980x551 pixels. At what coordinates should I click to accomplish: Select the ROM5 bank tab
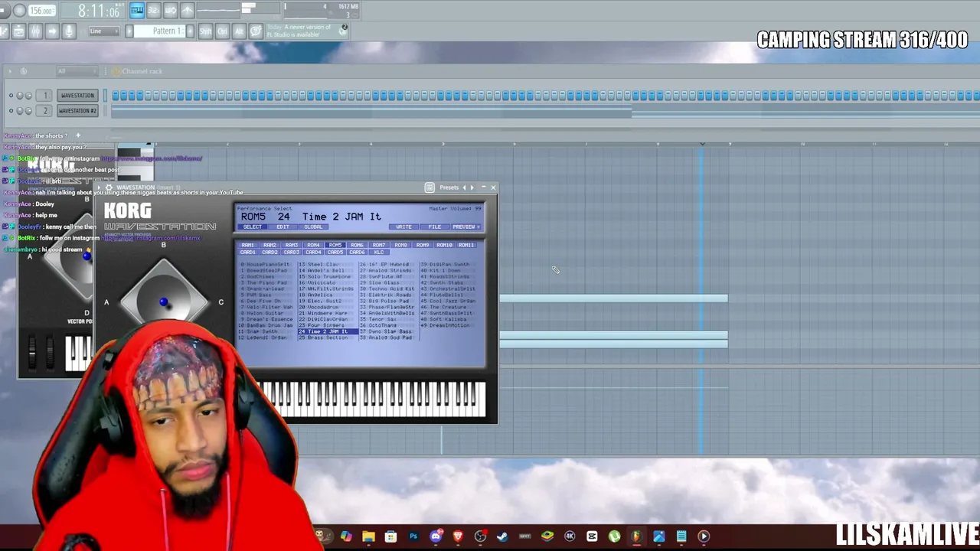(335, 246)
